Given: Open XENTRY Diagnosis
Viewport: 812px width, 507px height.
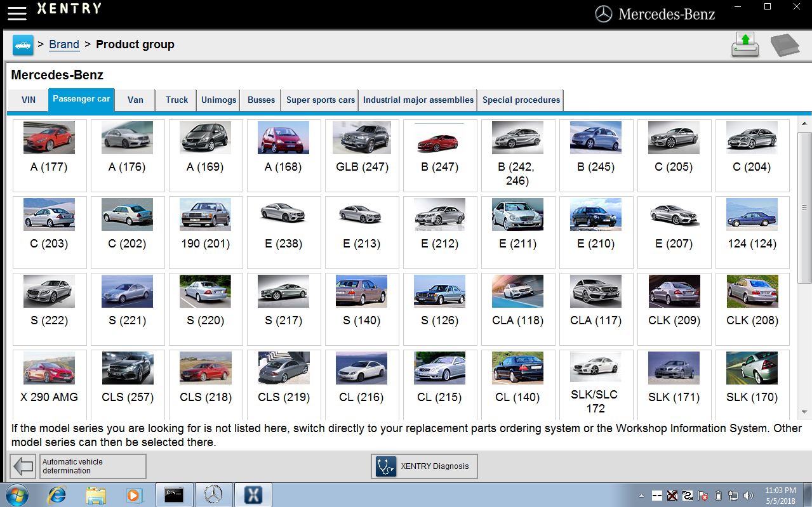Looking at the screenshot, I should pyautogui.click(x=424, y=466).
